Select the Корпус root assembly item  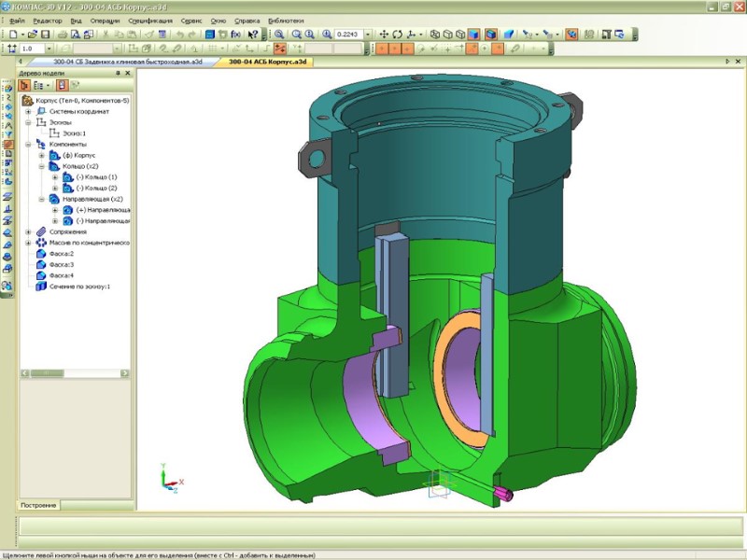pos(82,101)
